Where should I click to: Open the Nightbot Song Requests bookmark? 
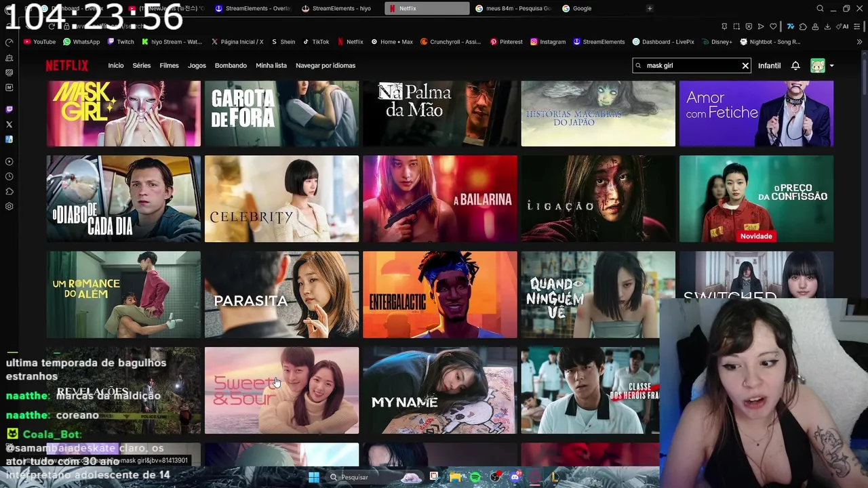point(770,42)
